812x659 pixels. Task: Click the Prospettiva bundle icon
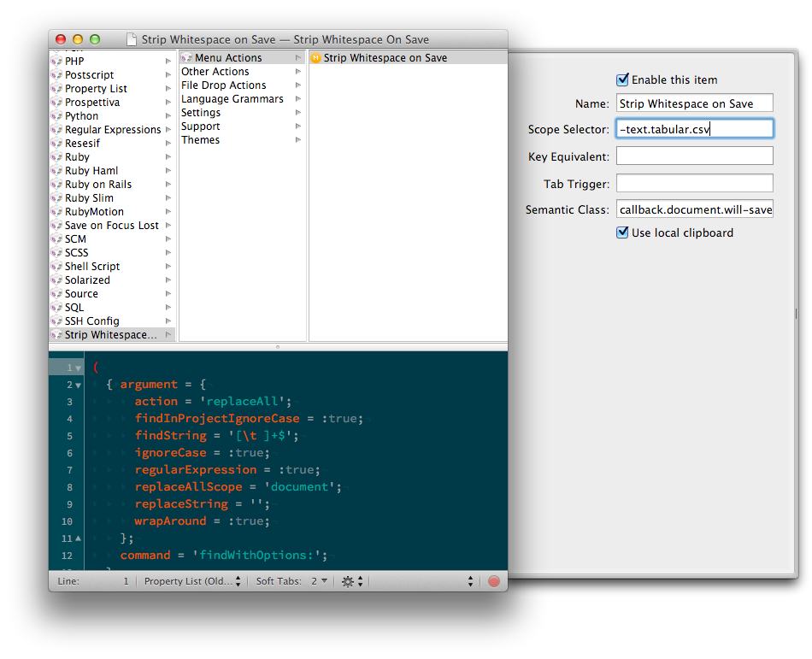pyautogui.click(x=56, y=103)
